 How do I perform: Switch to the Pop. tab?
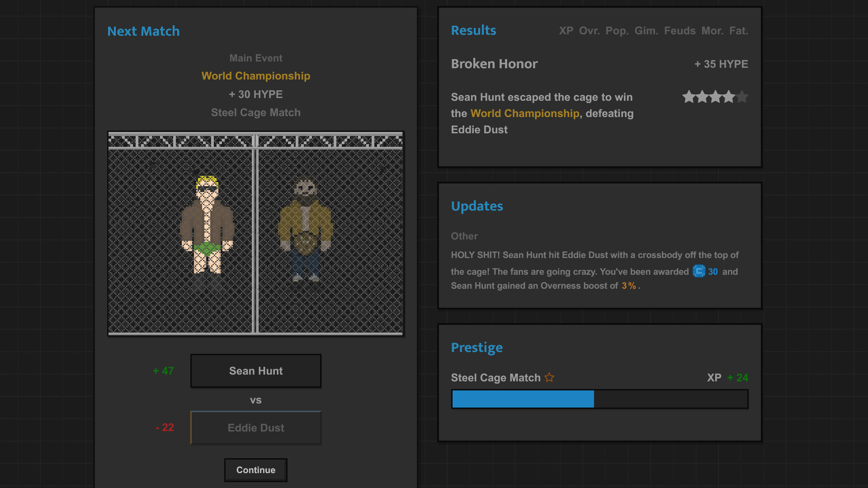[618, 31]
